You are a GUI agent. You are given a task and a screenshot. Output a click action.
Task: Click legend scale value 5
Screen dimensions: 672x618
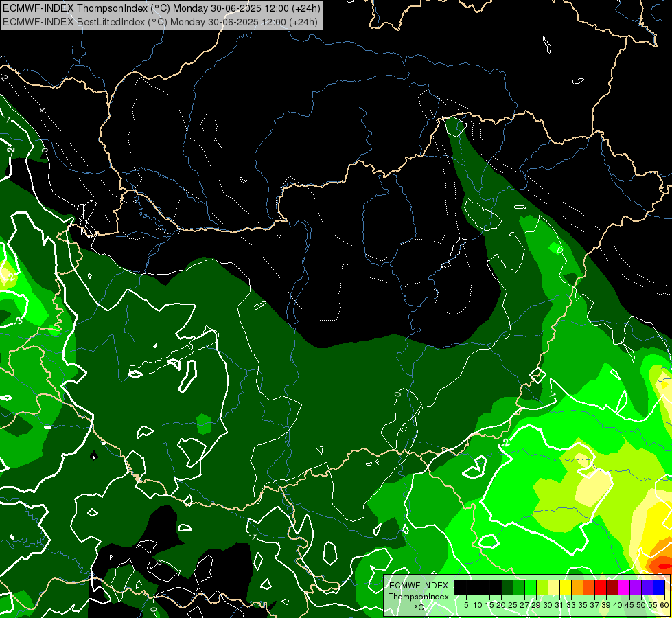(466, 605)
